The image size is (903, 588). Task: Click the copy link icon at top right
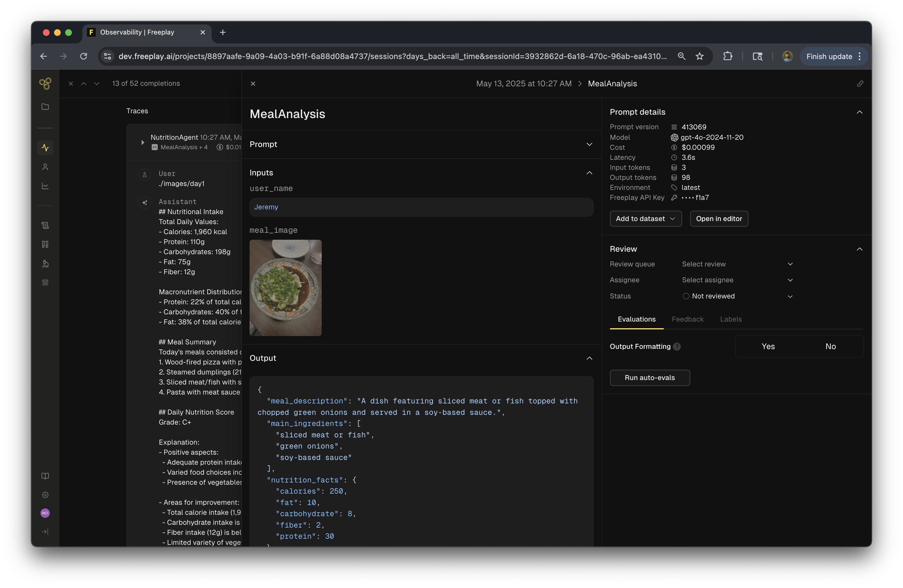pos(860,84)
